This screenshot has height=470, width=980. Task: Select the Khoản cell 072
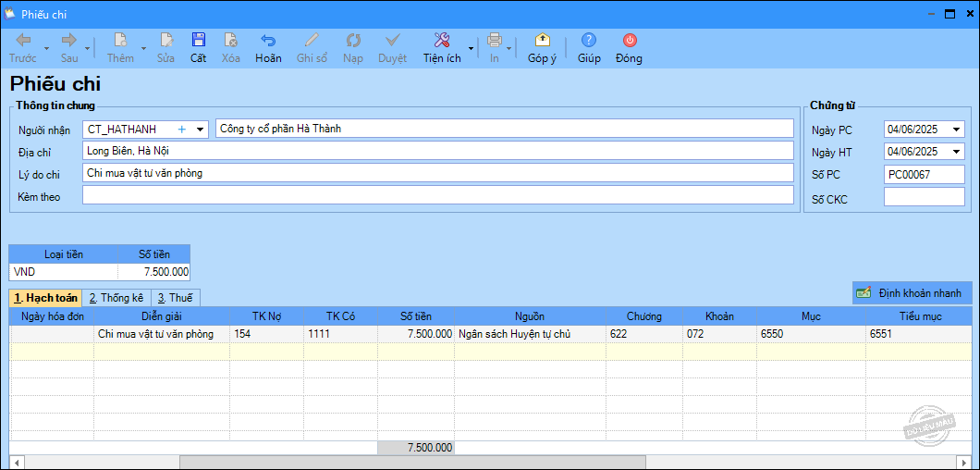(x=720, y=334)
